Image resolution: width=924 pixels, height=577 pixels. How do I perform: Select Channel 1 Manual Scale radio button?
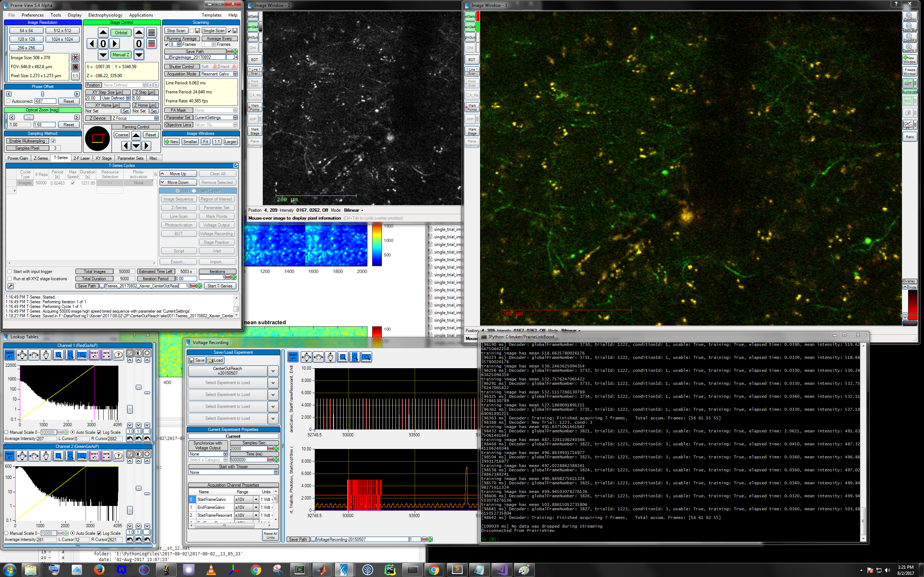click(6, 432)
